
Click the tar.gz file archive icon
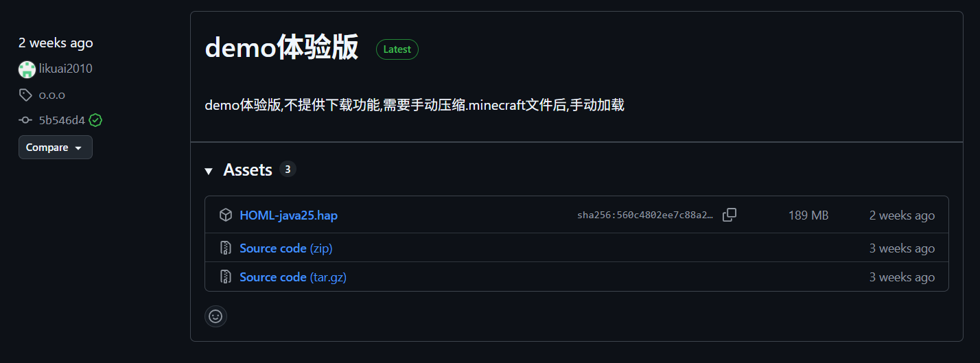point(226,277)
